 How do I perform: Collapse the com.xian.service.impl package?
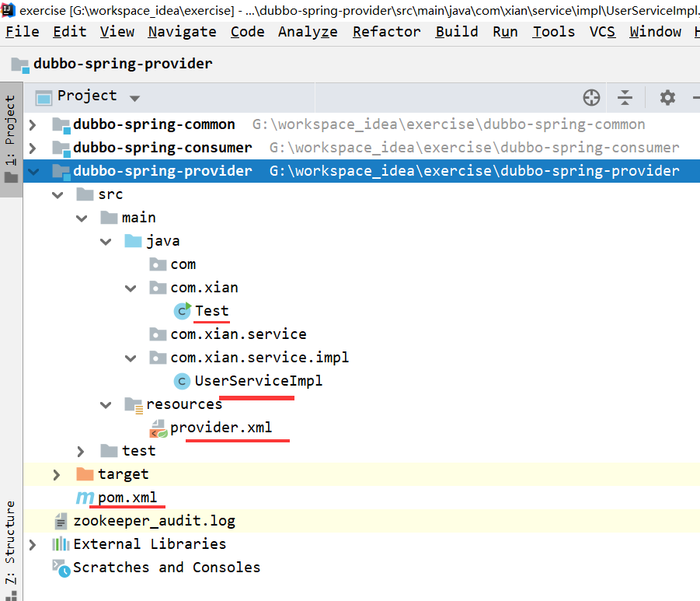131,358
